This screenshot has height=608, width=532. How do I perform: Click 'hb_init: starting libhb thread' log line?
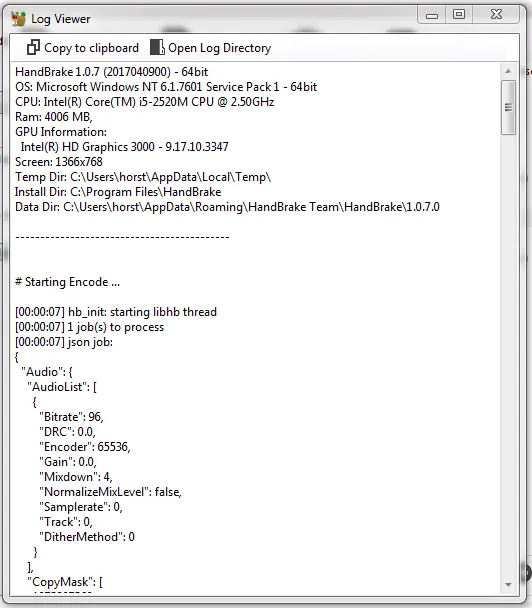pos(116,312)
